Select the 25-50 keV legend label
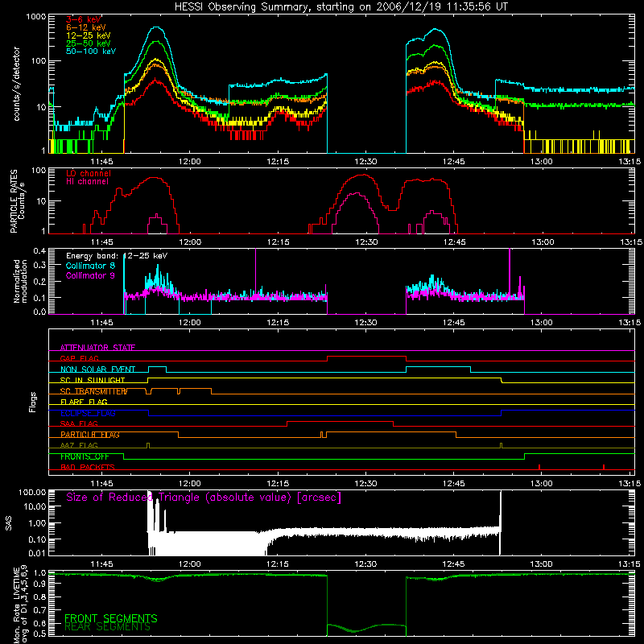The image size is (644, 644). coord(89,43)
